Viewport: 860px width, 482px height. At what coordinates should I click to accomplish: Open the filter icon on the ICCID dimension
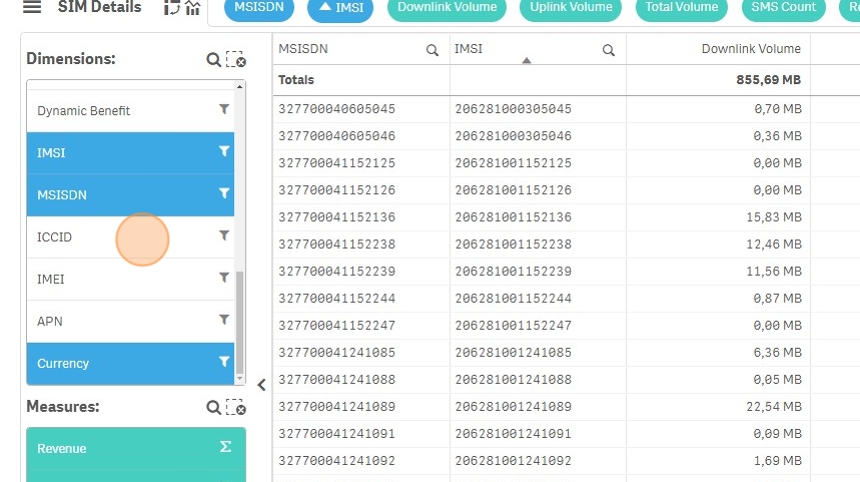224,235
